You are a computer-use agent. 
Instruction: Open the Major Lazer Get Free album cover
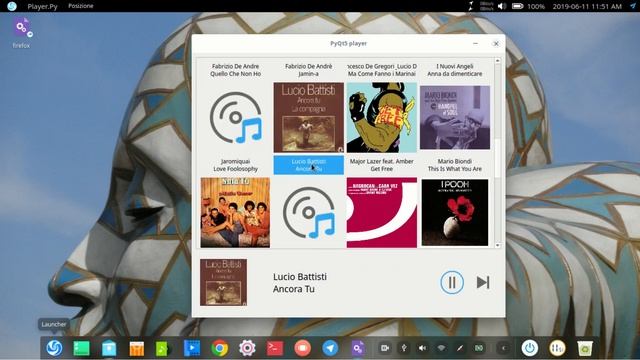tap(382, 118)
